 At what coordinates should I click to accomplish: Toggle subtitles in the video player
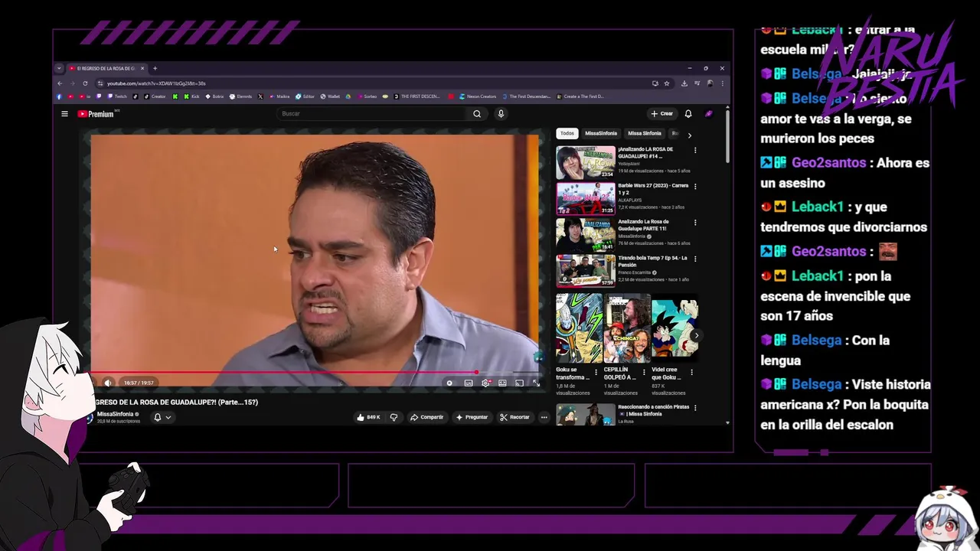(469, 383)
